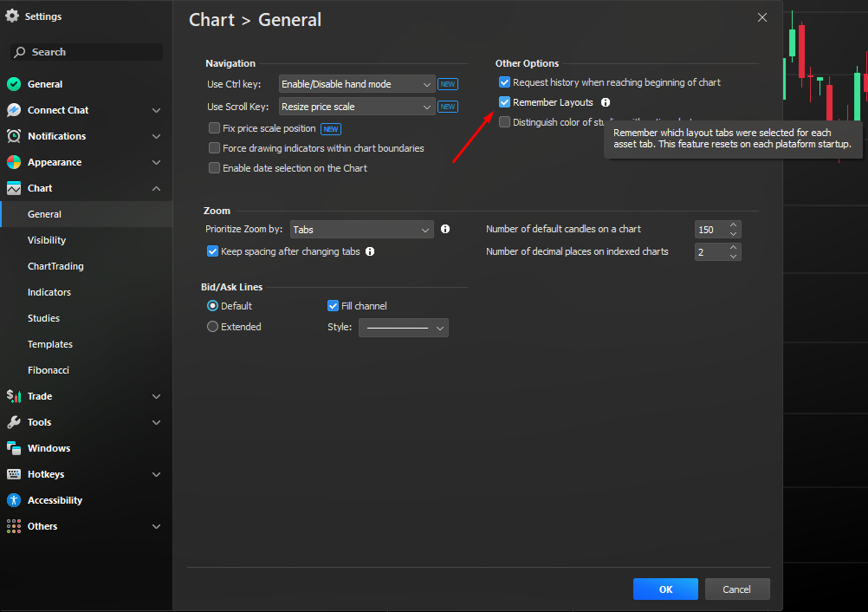Screen dimensions: 868x612
Task: Click info icon beside Remember Layouts
Action: click(x=606, y=102)
